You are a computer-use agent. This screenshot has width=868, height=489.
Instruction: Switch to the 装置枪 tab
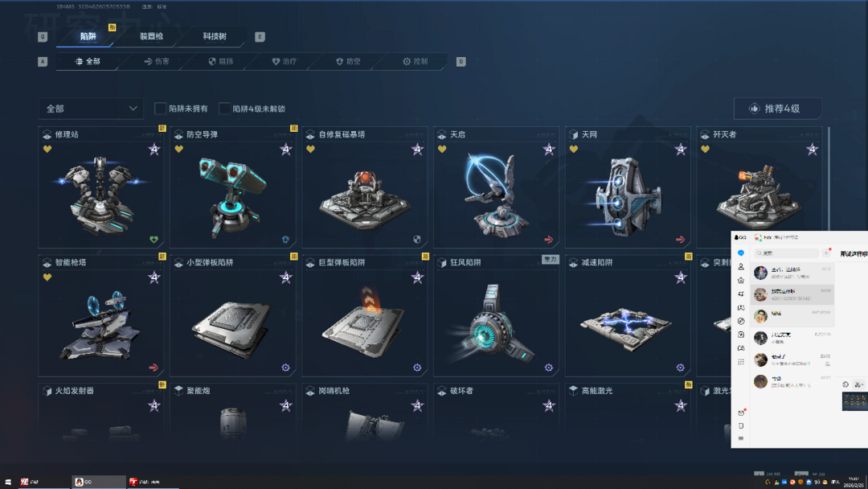[x=151, y=36]
